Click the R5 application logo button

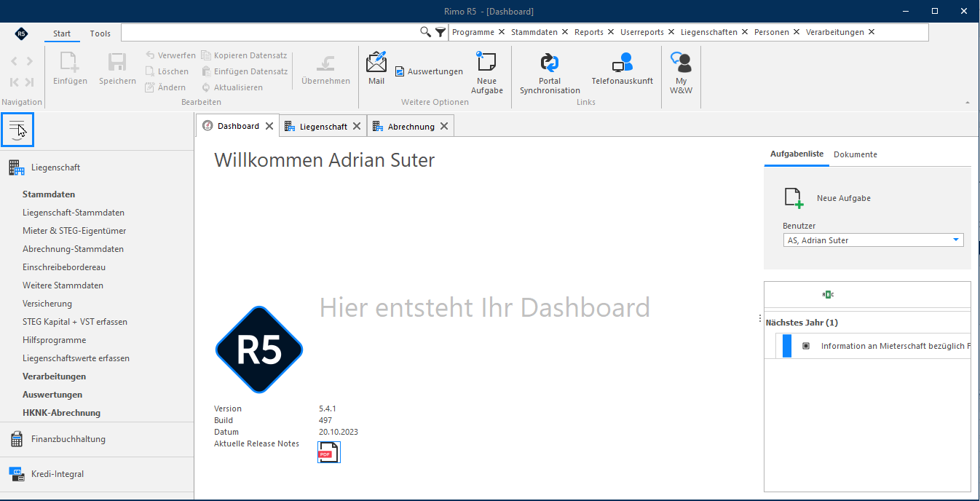pyautogui.click(x=21, y=33)
